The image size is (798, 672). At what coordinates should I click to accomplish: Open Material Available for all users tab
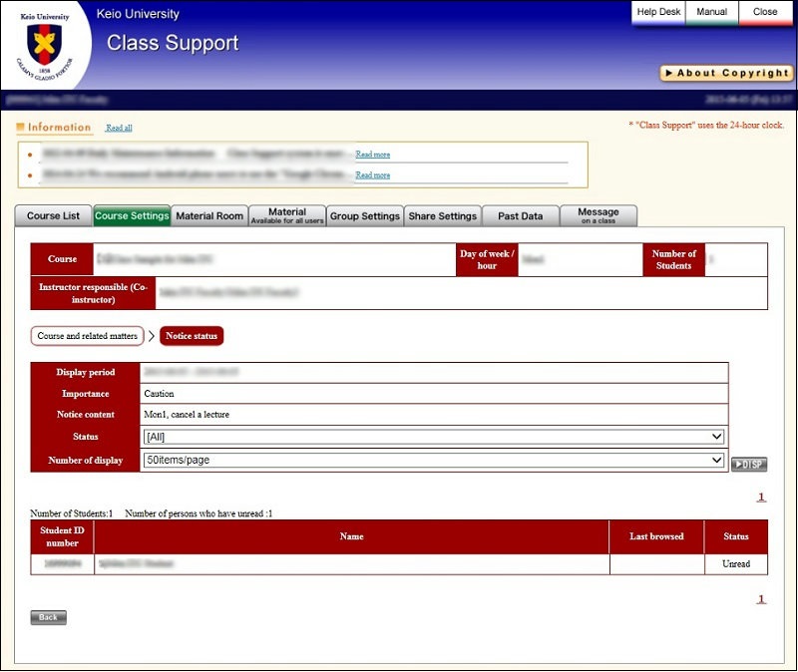pos(287,216)
